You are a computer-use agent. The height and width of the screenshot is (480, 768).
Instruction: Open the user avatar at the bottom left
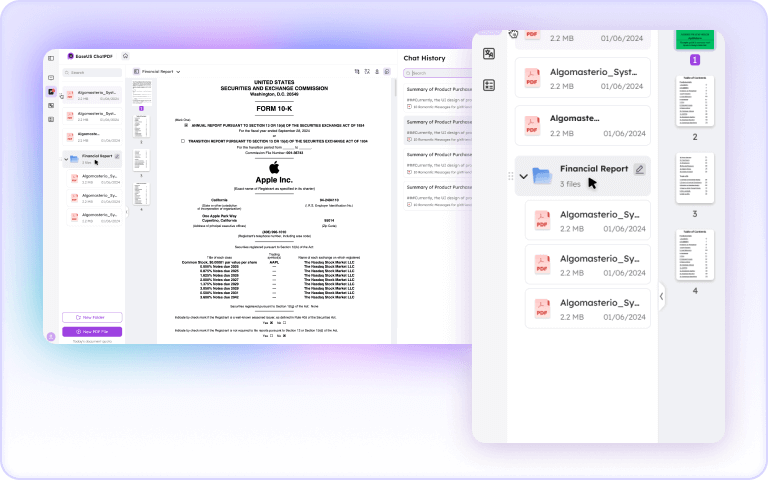[x=50, y=336]
